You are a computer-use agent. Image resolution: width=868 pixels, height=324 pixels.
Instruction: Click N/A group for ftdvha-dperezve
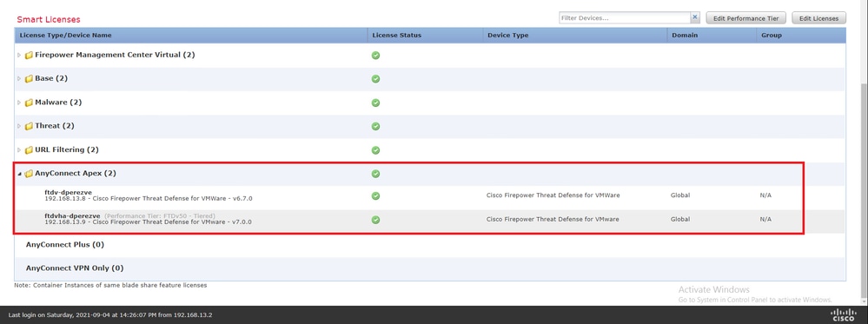pyautogui.click(x=765, y=219)
